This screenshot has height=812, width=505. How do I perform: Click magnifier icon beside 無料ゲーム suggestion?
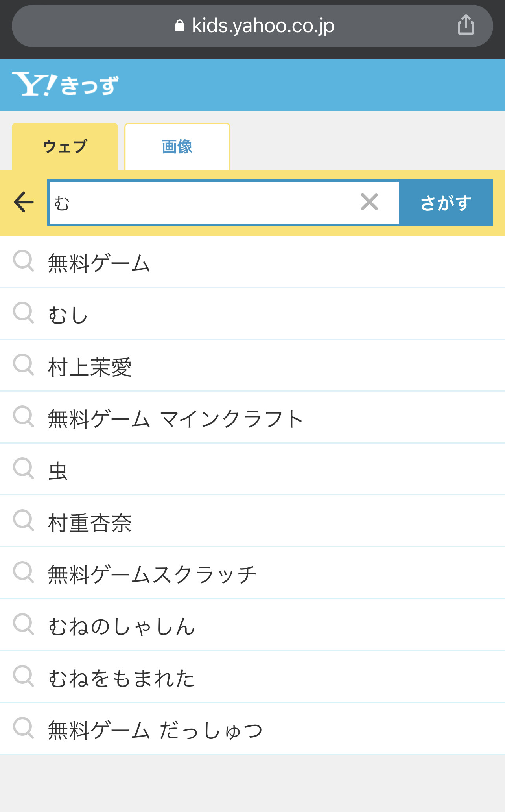[24, 261]
